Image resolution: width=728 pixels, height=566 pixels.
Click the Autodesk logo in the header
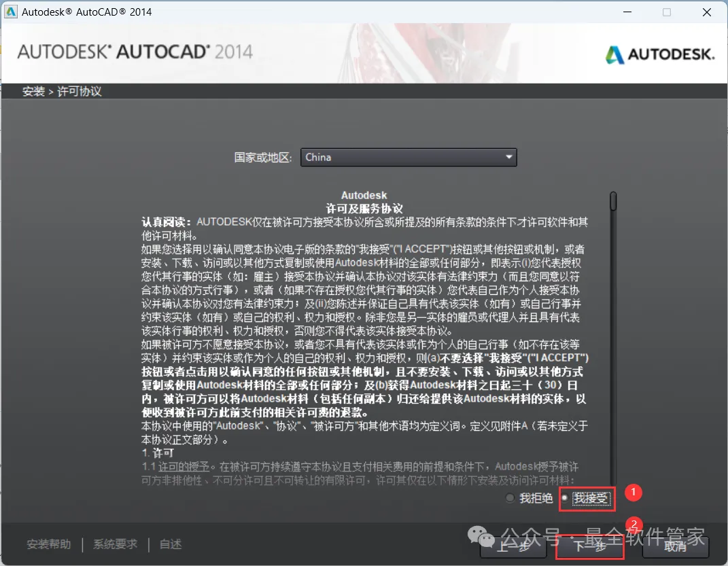[660, 55]
